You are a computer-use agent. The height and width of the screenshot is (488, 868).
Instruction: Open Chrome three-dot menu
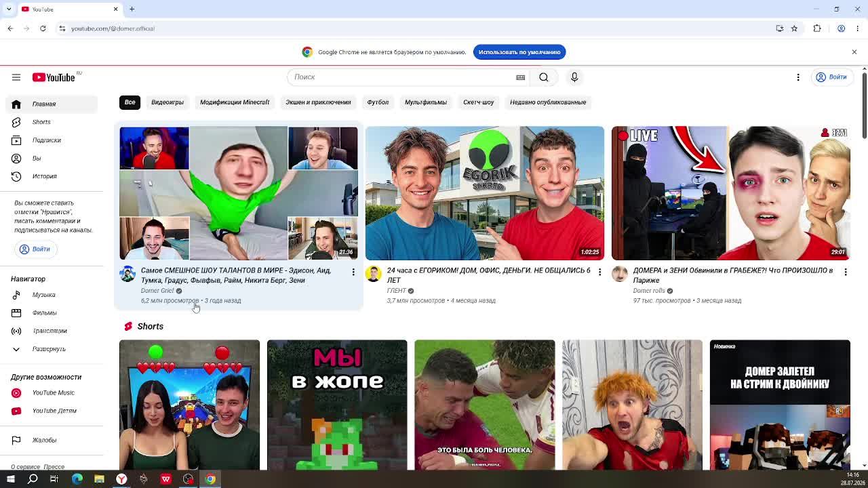pyautogui.click(x=858, y=28)
